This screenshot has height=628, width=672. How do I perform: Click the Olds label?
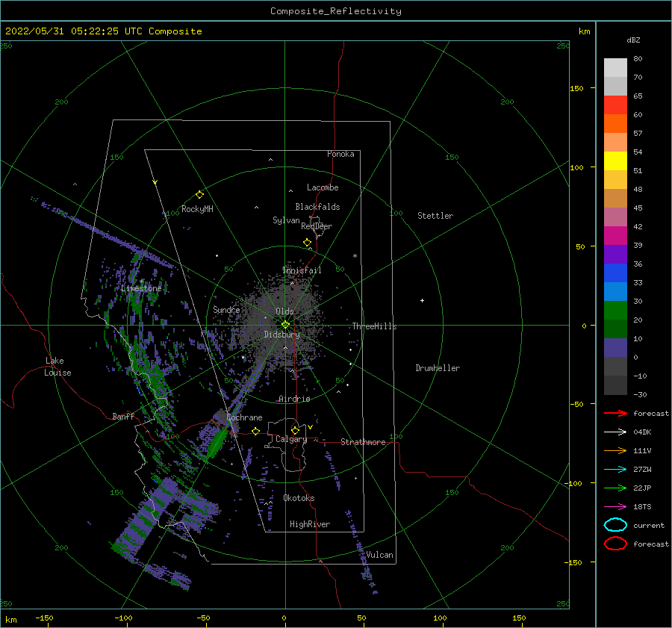coord(284,311)
